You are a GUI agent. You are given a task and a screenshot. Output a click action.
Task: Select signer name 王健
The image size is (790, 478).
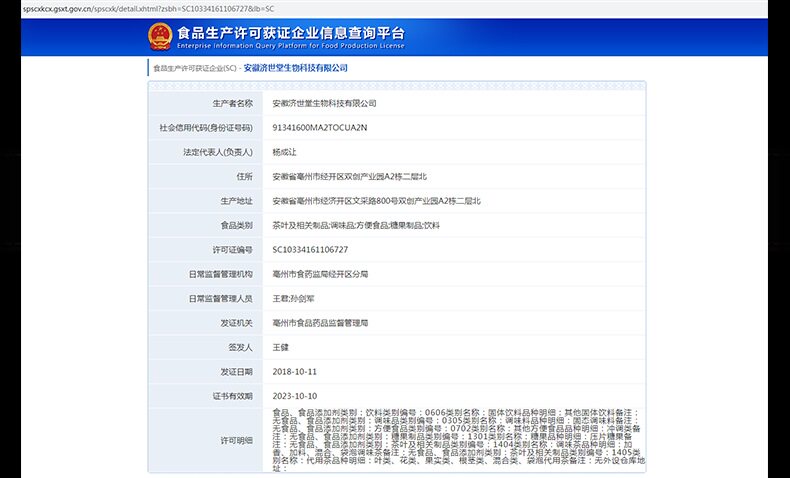pyautogui.click(x=281, y=348)
